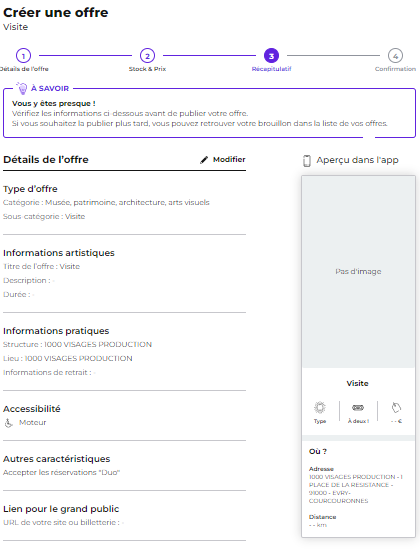420x549 pixels.
Task: Click the Type icon in app preview
Action: [320, 408]
